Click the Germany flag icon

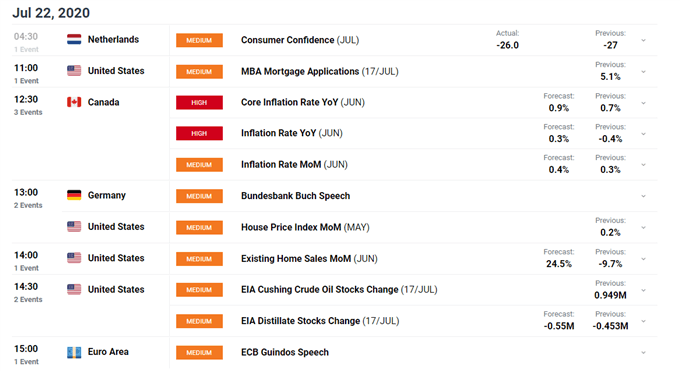click(x=74, y=195)
